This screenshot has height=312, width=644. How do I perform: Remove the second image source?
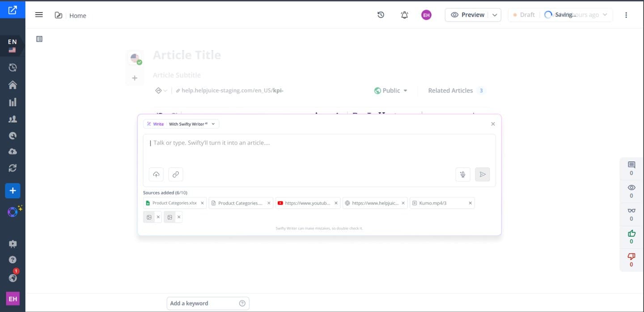point(179,217)
